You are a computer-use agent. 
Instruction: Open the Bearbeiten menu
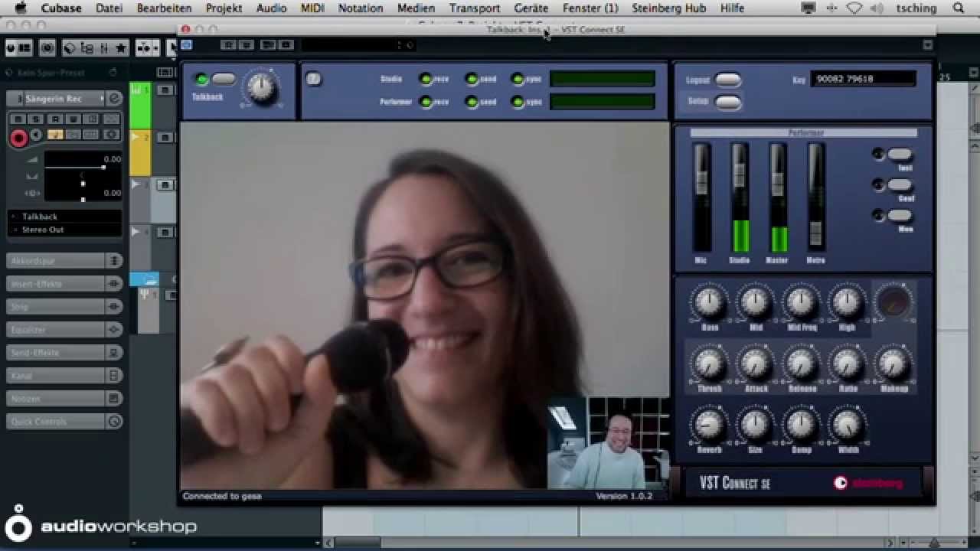tap(164, 8)
